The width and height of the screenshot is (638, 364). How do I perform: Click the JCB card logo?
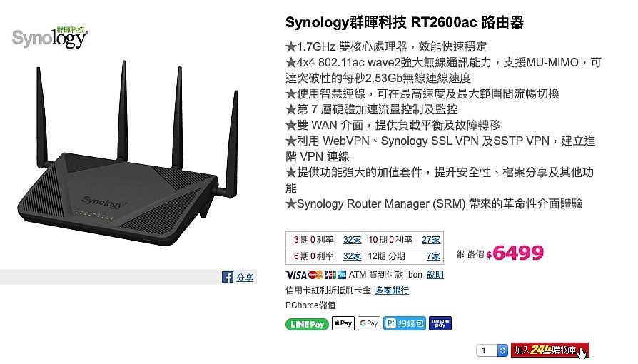[329, 275]
